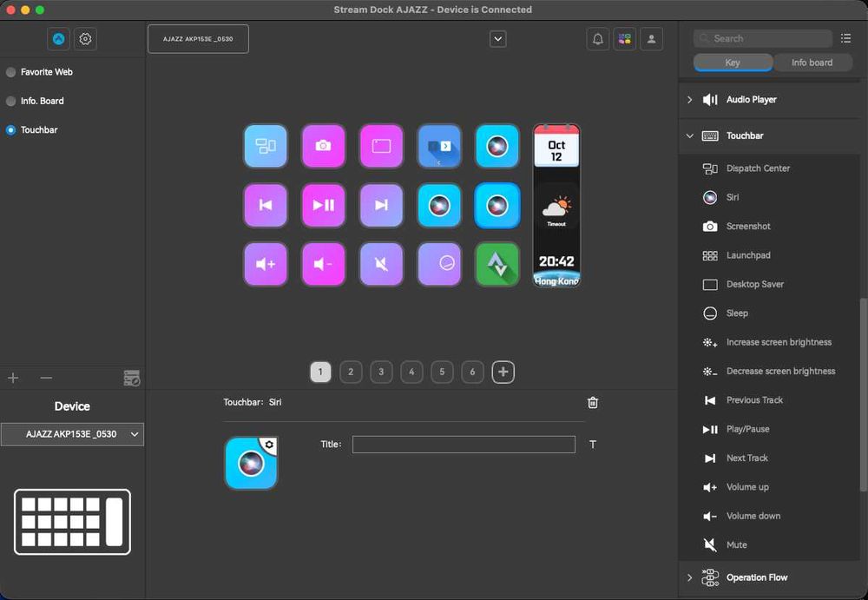This screenshot has width=868, height=600.
Task: Select Sleep in the action list
Action: (769, 313)
